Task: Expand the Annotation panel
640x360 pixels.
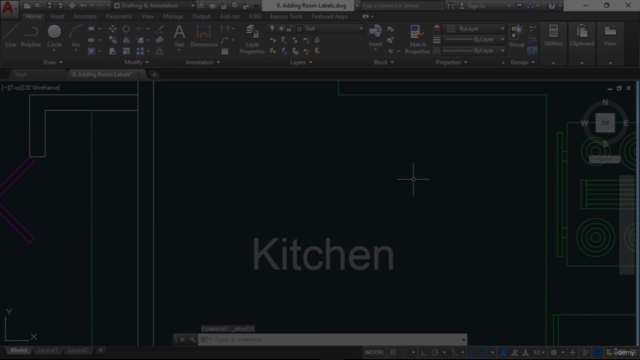Action: coord(202,62)
